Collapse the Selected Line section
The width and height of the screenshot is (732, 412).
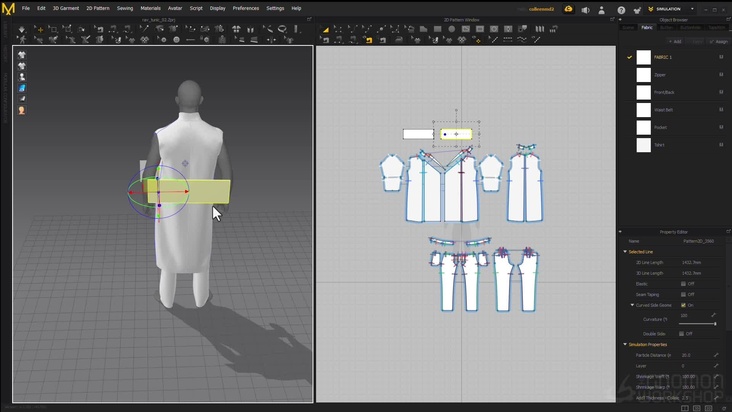(x=625, y=252)
